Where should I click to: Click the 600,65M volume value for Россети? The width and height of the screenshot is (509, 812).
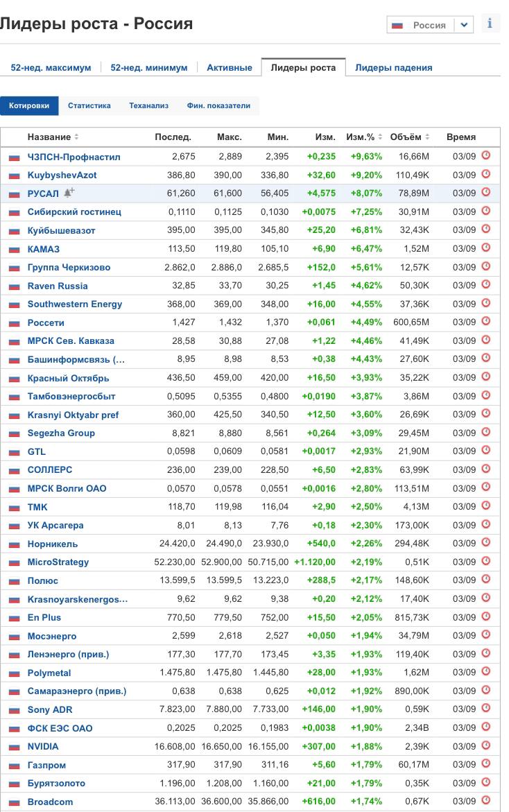pyautogui.click(x=411, y=322)
